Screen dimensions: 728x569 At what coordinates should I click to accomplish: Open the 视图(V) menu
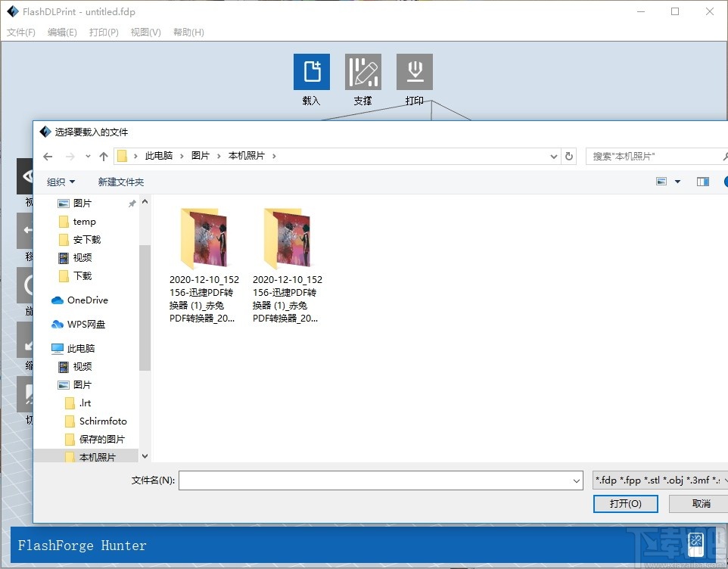(145, 33)
